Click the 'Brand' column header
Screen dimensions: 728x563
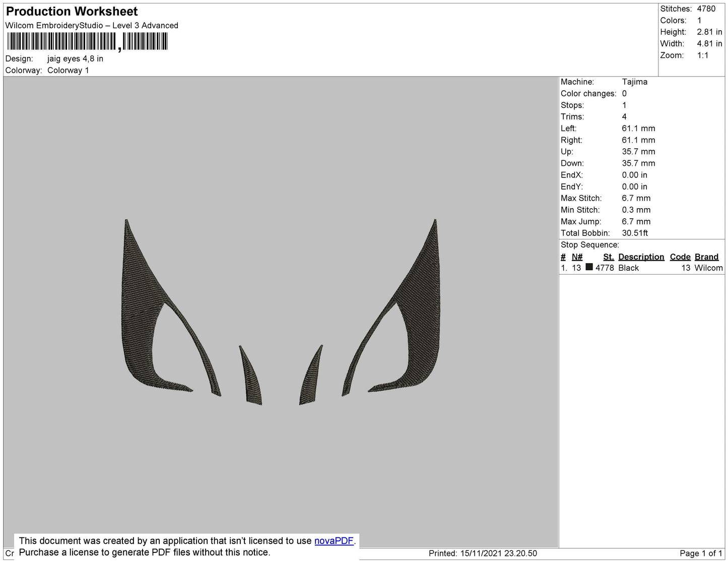point(706,257)
